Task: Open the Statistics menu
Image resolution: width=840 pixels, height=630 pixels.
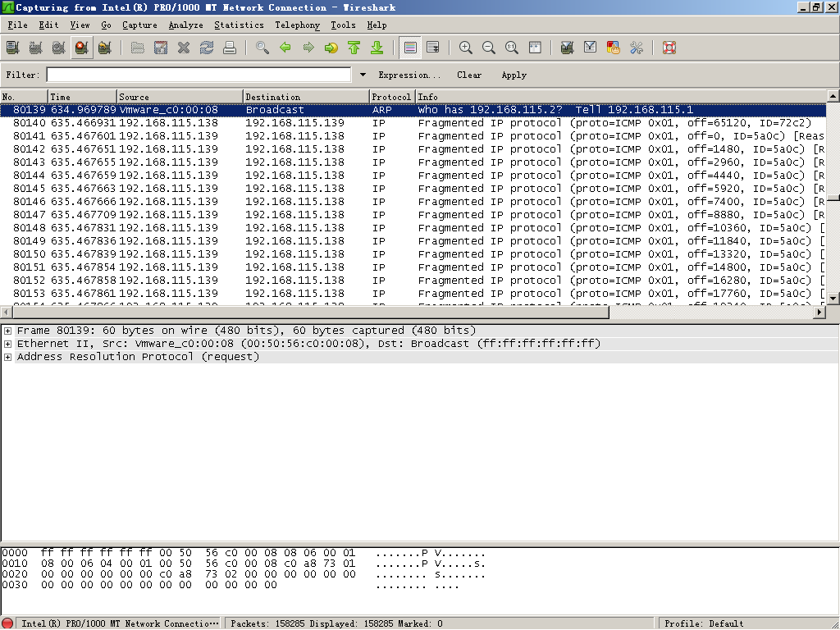Action: point(239,25)
